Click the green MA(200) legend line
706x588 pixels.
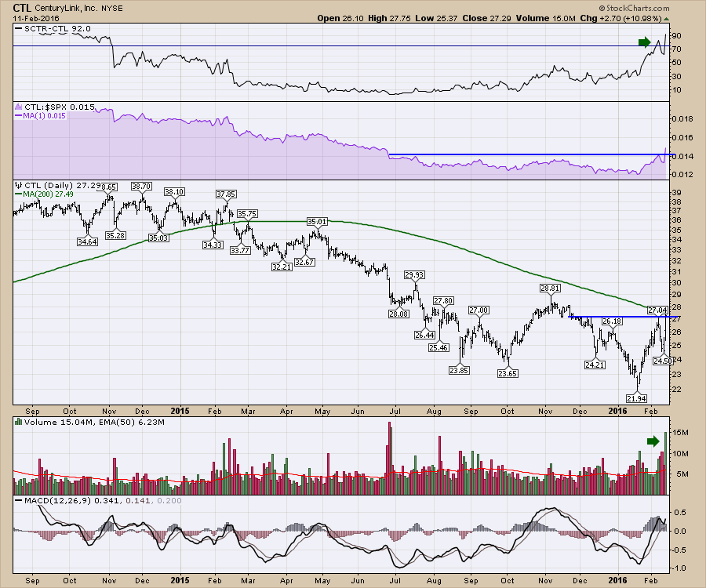20,194
